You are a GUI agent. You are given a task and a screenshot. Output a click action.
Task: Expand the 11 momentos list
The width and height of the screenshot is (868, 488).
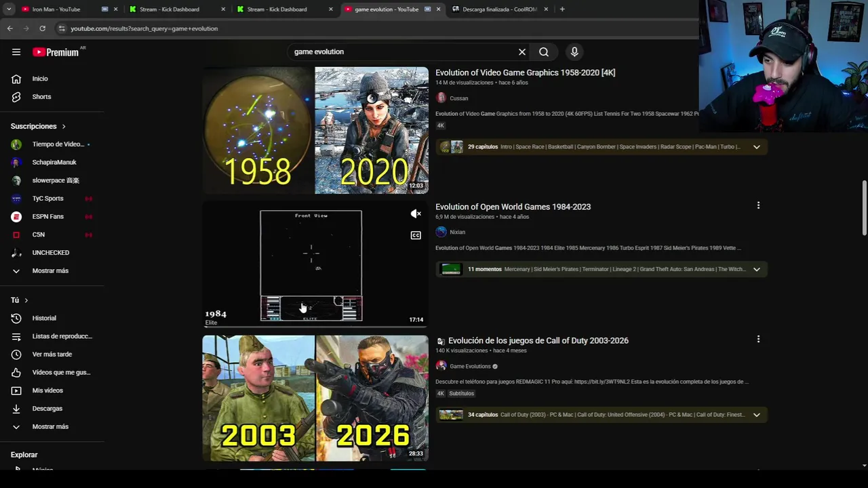[x=757, y=269]
